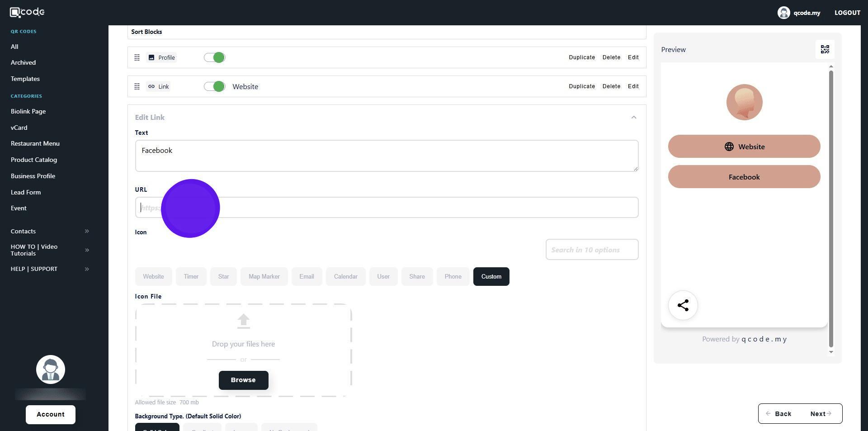Viewport: 868px width, 431px height.
Task: Click LOGOUT in the top bar
Action: tap(847, 13)
